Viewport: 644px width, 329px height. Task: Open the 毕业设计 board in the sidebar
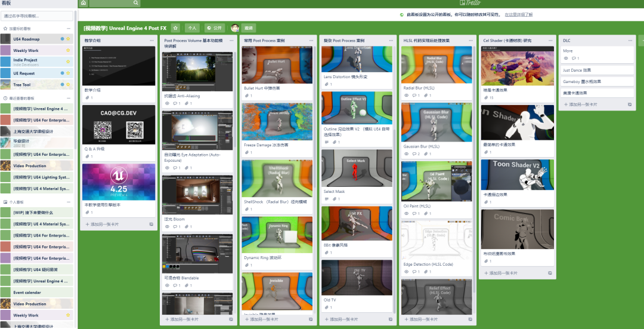click(37, 143)
